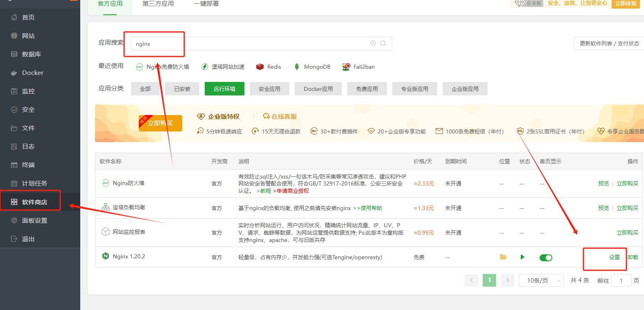644x310 pixels.
Task: Open recently used 堡塔网站加速 icon
Action: pos(205,67)
